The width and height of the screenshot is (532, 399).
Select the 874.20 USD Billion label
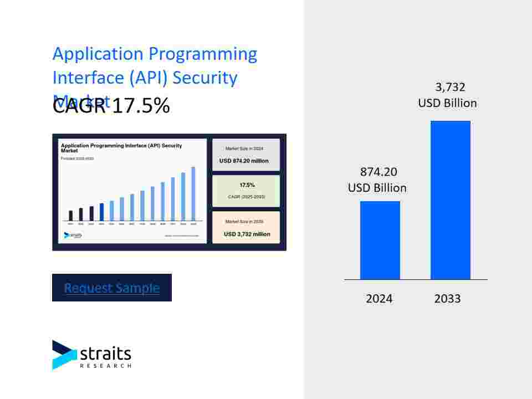(x=377, y=180)
